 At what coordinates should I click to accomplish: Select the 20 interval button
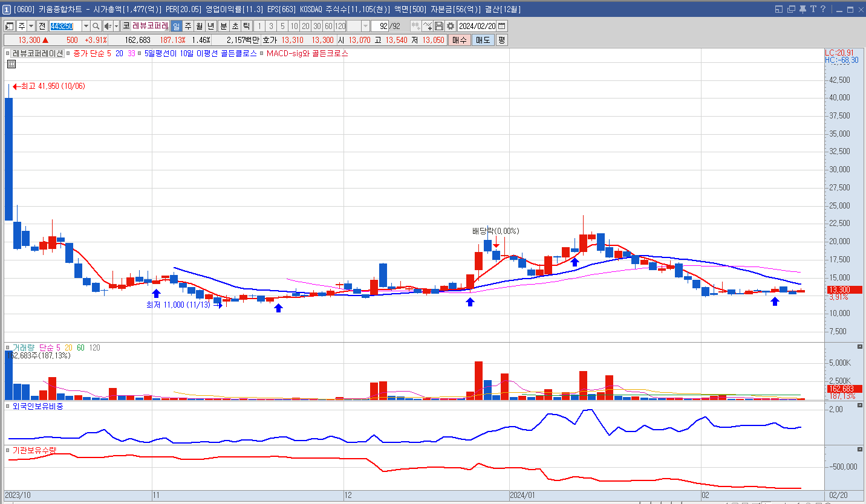[305, 26]
